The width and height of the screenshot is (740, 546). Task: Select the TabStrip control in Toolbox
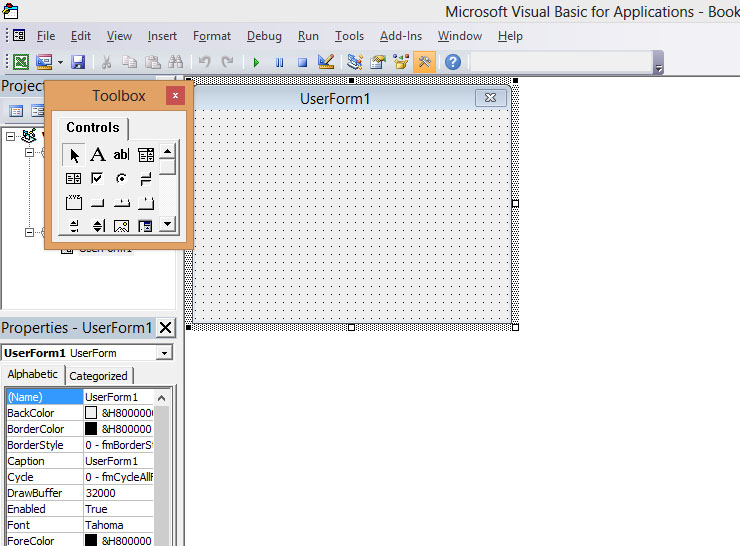pyautogui.click(x=121, y=203)
